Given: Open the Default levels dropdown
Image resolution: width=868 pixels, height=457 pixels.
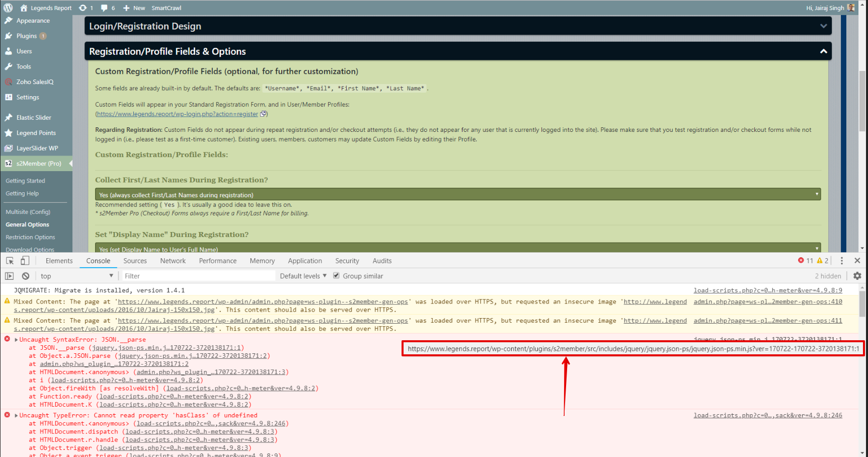Looking at the screenshot, I should pyautogui.click(x=303, y=276).
